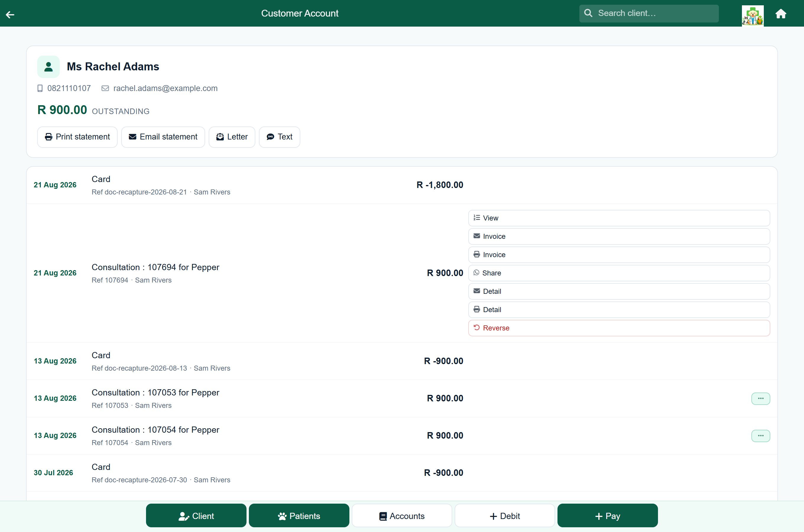804x532 pixels.
Task: Print Detail using the printer option
Action: point(619,309)
